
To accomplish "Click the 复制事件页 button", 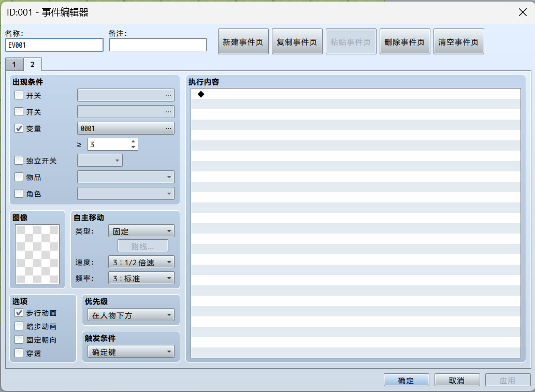I will (297, 41).
